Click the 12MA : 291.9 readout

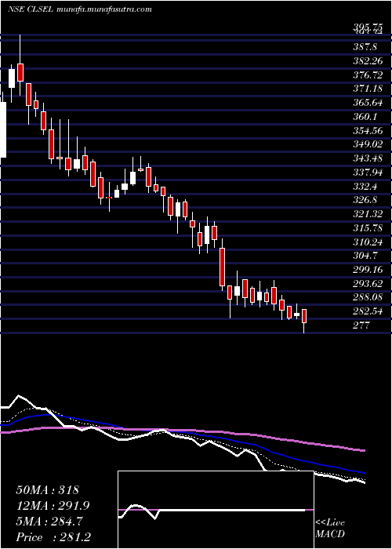point(53,506)
